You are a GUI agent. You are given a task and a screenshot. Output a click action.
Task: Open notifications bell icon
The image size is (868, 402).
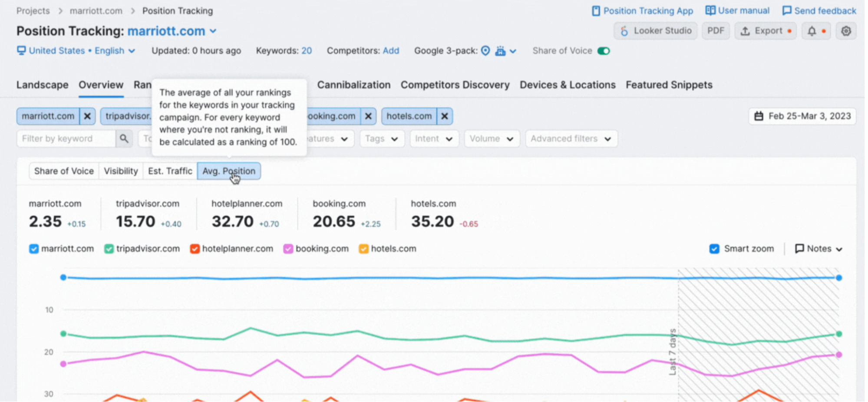click(812, 31)
